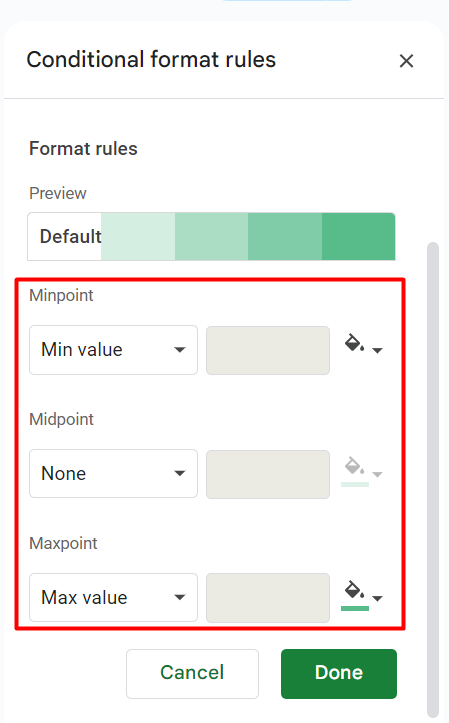
Task: Click the Maxpoint paint bucket dropdown arrow
Action: pyautogui.click(x=377, y=599)
